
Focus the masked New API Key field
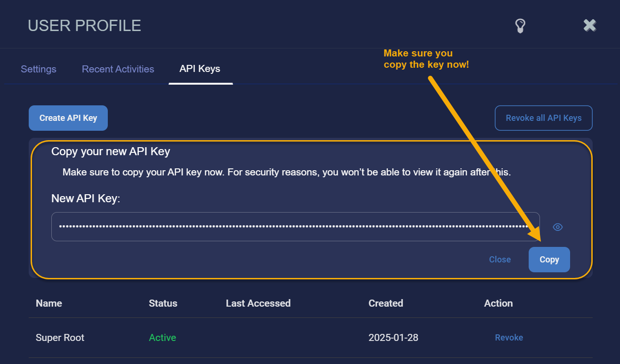[x=296, y=227]
